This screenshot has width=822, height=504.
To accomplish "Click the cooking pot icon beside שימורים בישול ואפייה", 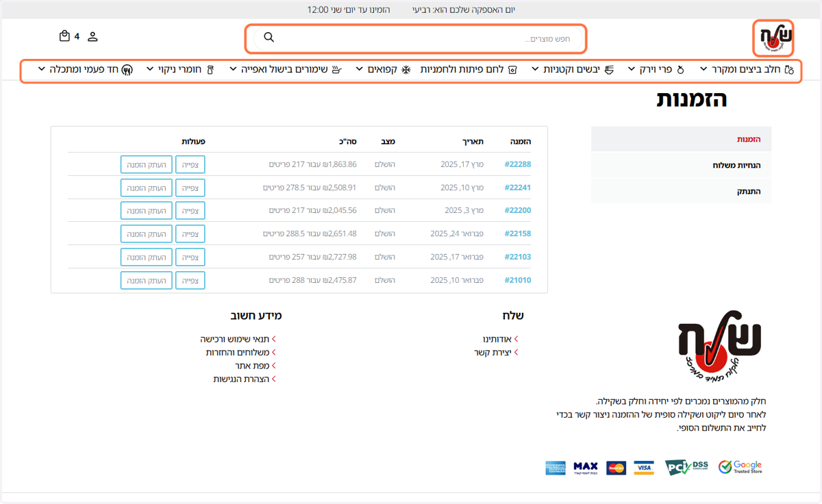I will coord(335,70).
